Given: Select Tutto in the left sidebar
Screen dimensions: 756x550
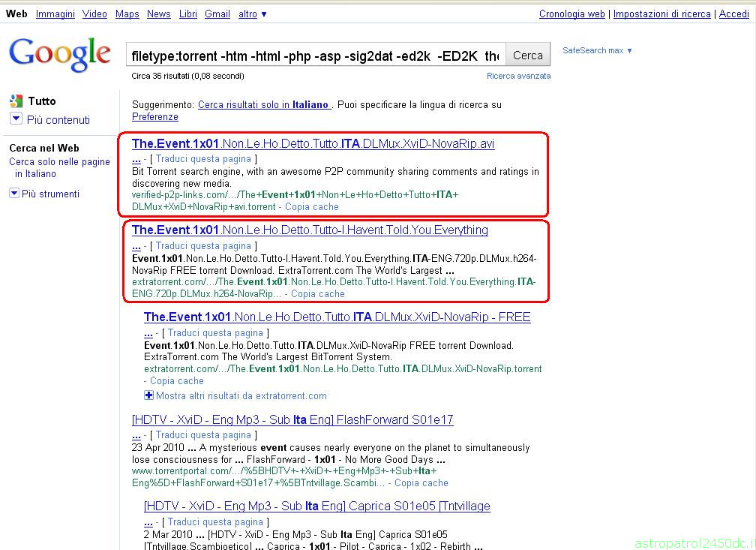Looking at the screenshot, I should coord(42,101).
